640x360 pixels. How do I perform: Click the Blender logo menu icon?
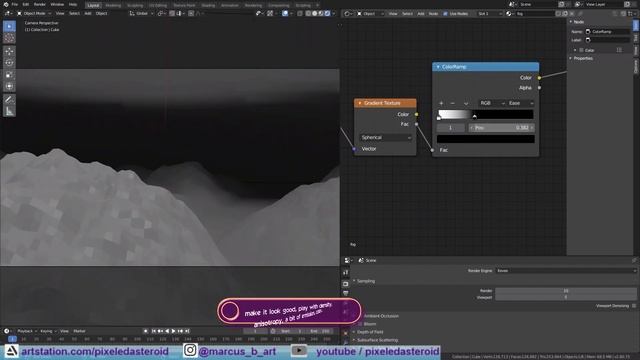(x=6, y=4)
